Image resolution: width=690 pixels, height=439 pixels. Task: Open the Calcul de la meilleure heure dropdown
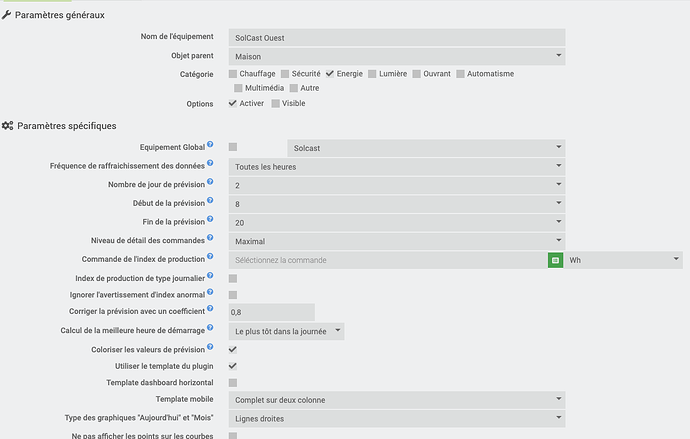[287, 330]
